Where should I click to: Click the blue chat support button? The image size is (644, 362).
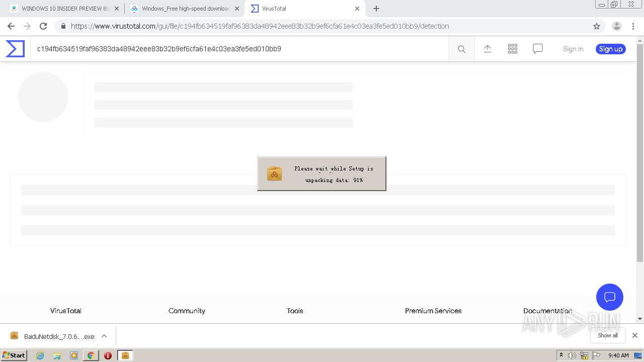(610, 297)
